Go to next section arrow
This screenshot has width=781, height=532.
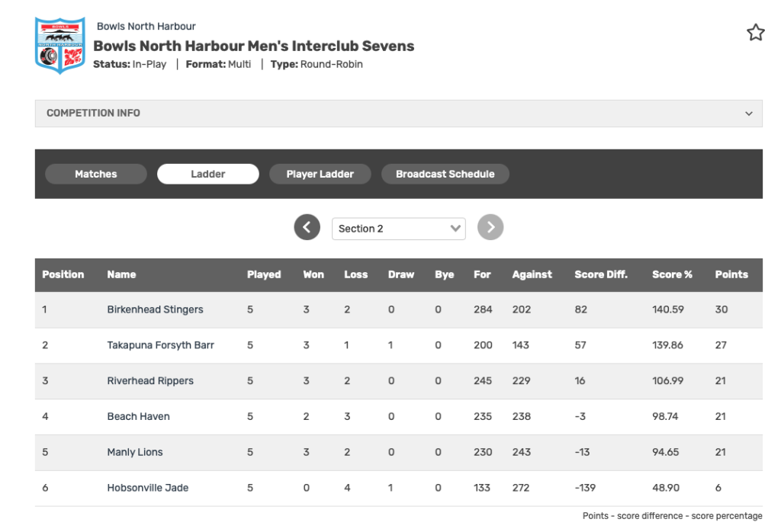pyautogui.click(x=490, y=227)
